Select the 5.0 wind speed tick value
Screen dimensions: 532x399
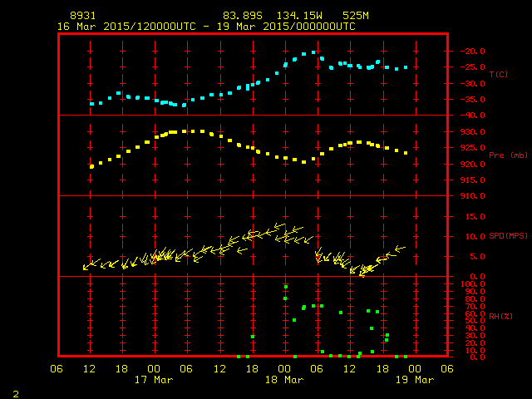click(x=478, y=257)
